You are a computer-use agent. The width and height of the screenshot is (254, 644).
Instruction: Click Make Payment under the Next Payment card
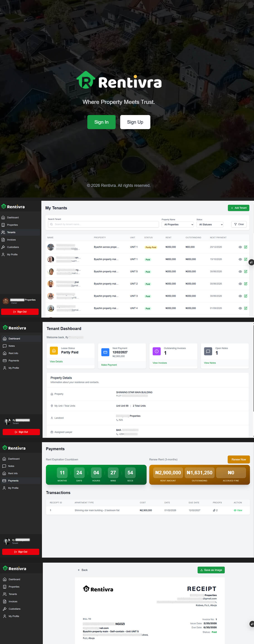point(109,365)
